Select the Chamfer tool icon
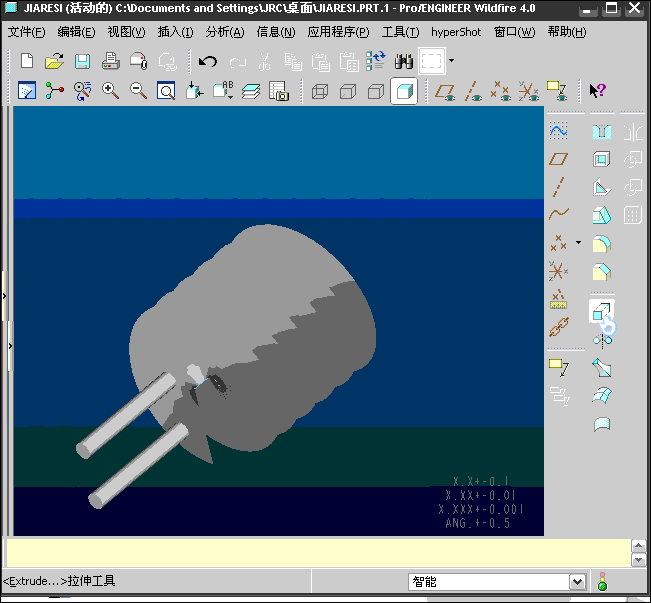 [602, 272]
